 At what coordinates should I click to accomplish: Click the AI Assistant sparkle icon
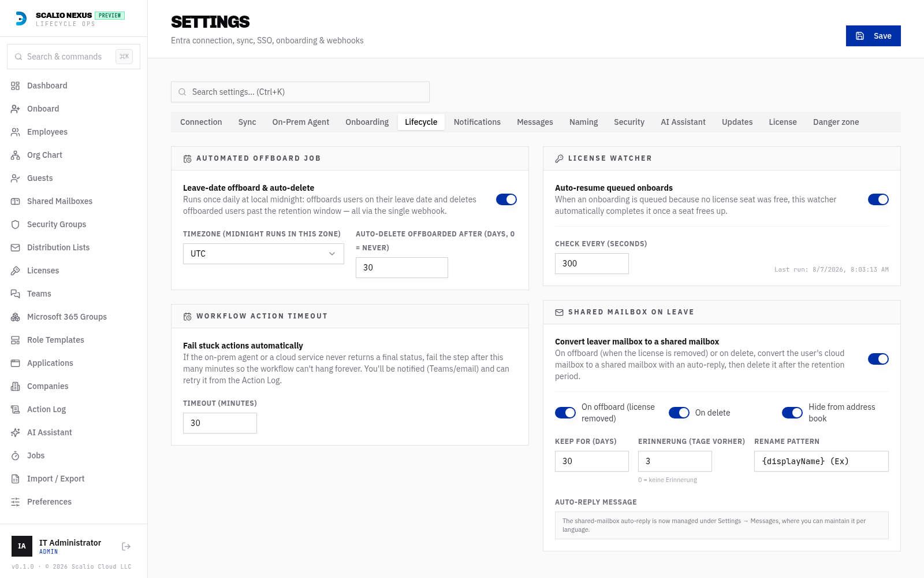16,432
